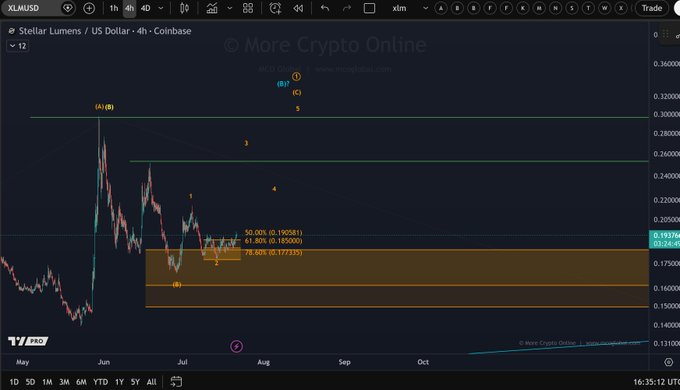Screen dimensions: 680x390
Task: Open time axis settings gear icon
Action: [x=669, y=362]
